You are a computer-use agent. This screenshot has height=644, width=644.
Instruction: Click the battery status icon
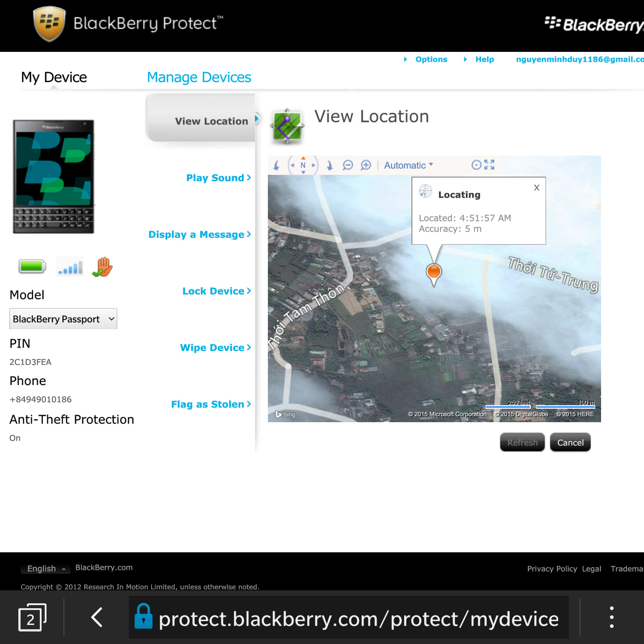pos(32,267)
